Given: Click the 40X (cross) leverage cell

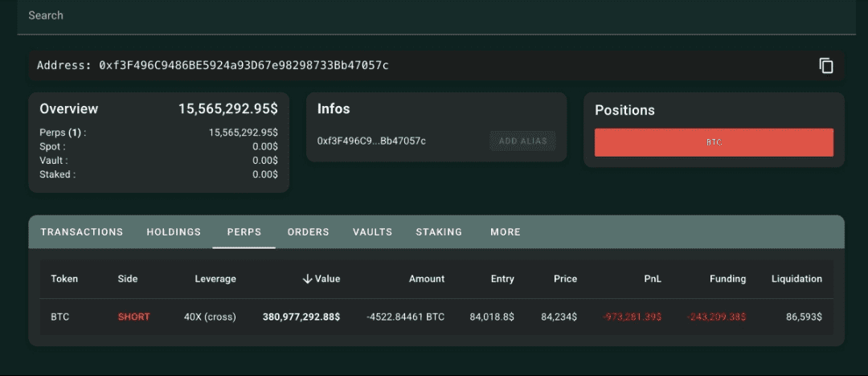Looking at the screenshot, I should pos(210,317).
